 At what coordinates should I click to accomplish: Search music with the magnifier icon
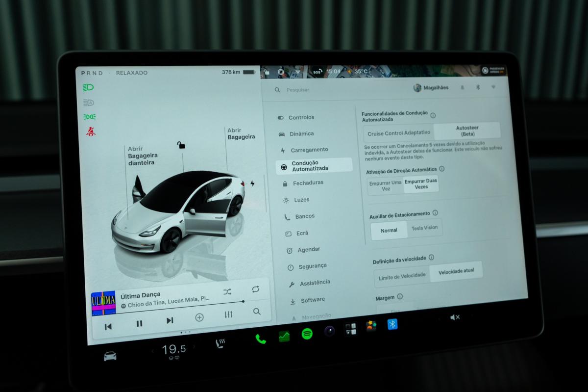click(257, 311)
